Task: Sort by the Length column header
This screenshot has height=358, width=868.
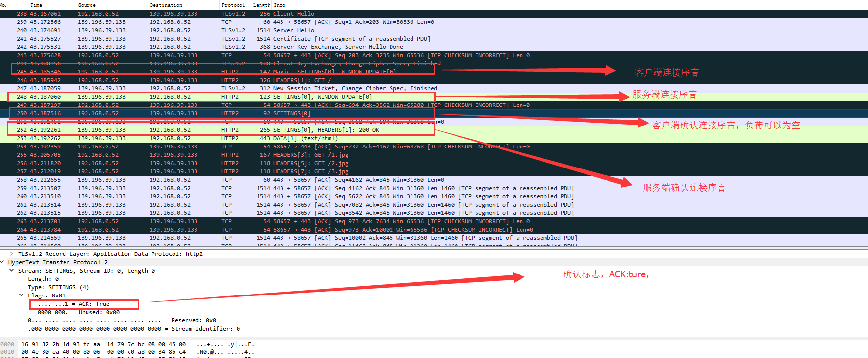Action: coord(261,5)
